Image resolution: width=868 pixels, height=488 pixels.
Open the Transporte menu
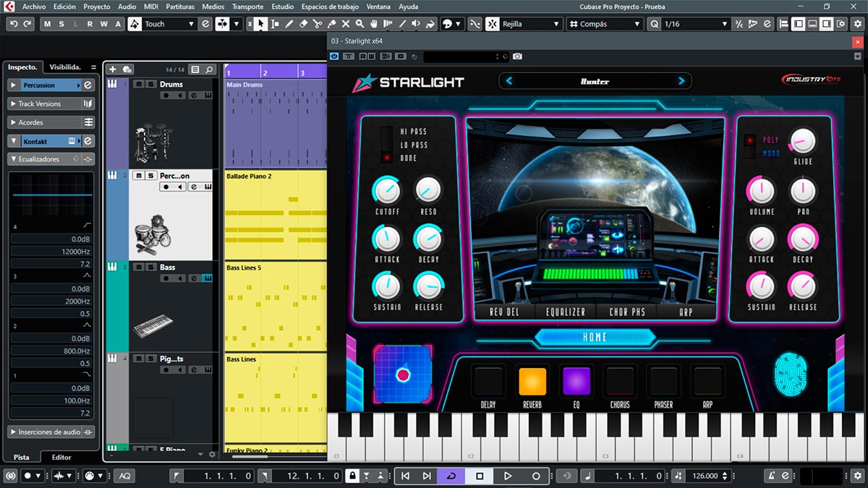pos(247,7)
